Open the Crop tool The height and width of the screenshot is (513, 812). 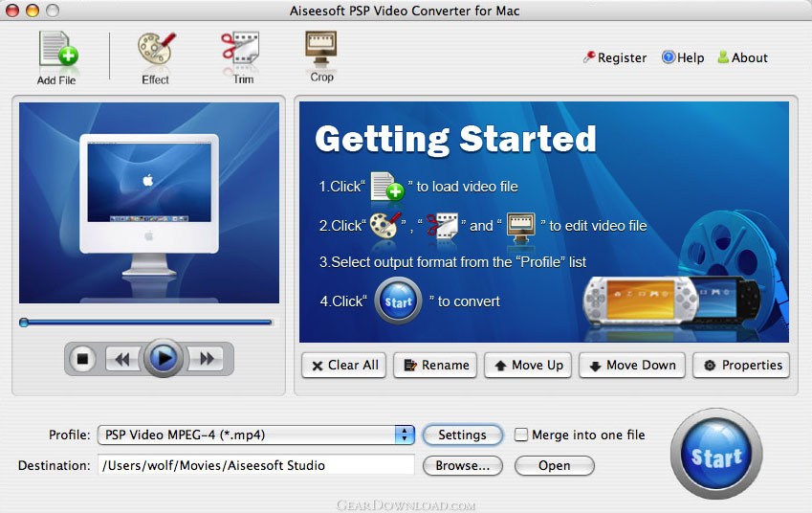point(321,56)
